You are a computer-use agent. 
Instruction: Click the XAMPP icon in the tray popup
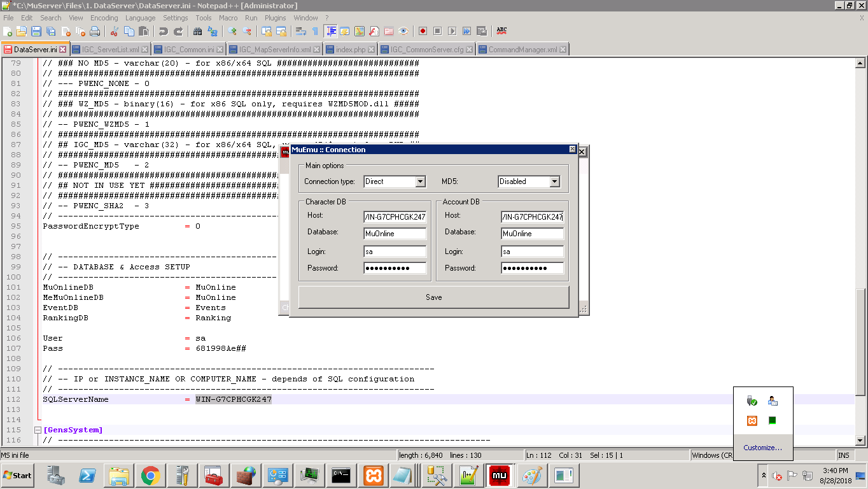click(x=752, y=420)
